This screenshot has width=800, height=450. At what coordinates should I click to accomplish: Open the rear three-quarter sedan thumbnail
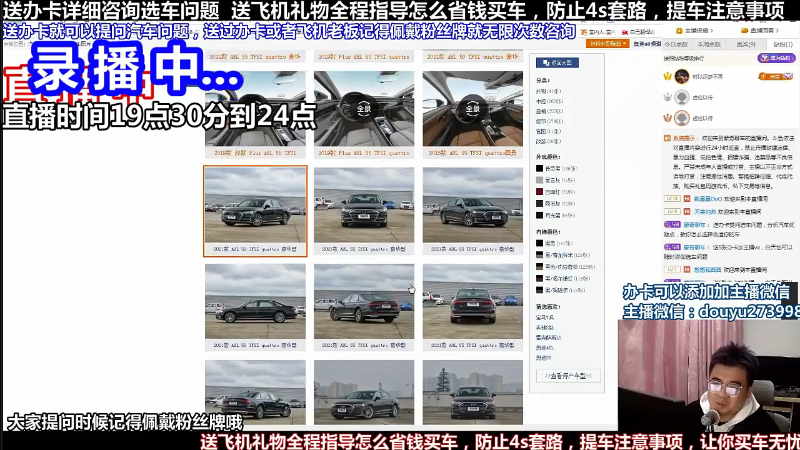pos(364,302)
